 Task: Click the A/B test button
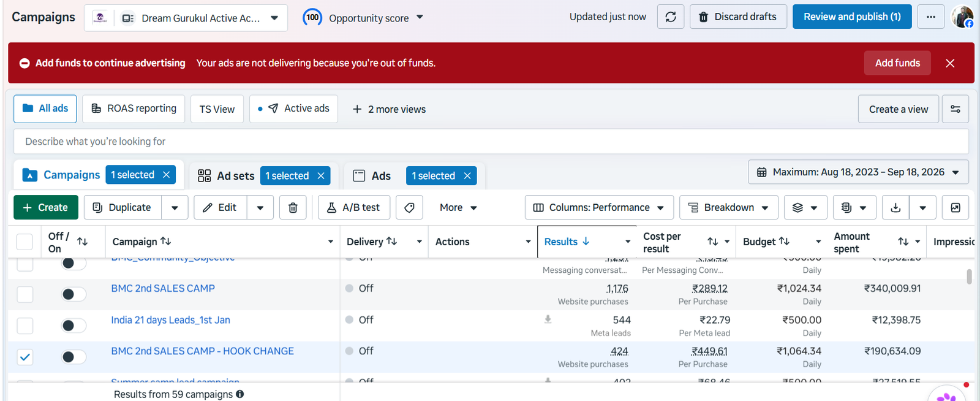pyautogui.click(x=354, y=207)
